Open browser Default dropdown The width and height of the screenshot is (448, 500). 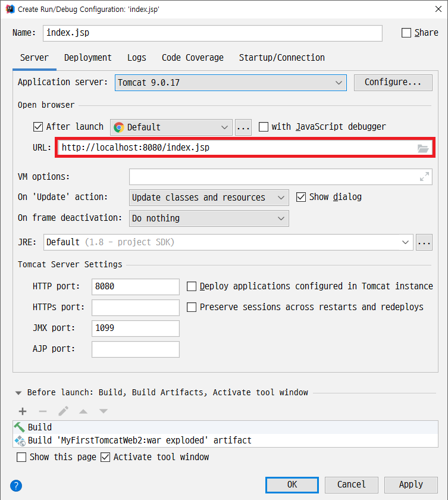(x=171, y=127)
